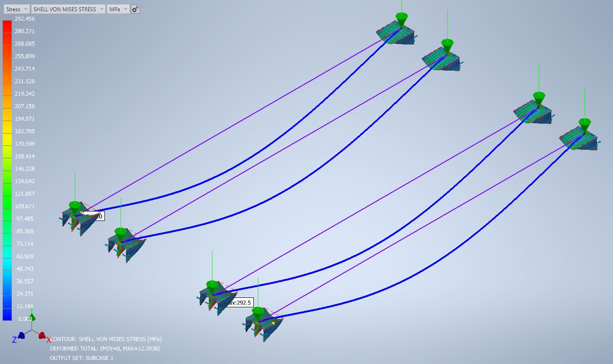Change units using the MPa dropdown
613x364 pixels.
pos(117,9)
